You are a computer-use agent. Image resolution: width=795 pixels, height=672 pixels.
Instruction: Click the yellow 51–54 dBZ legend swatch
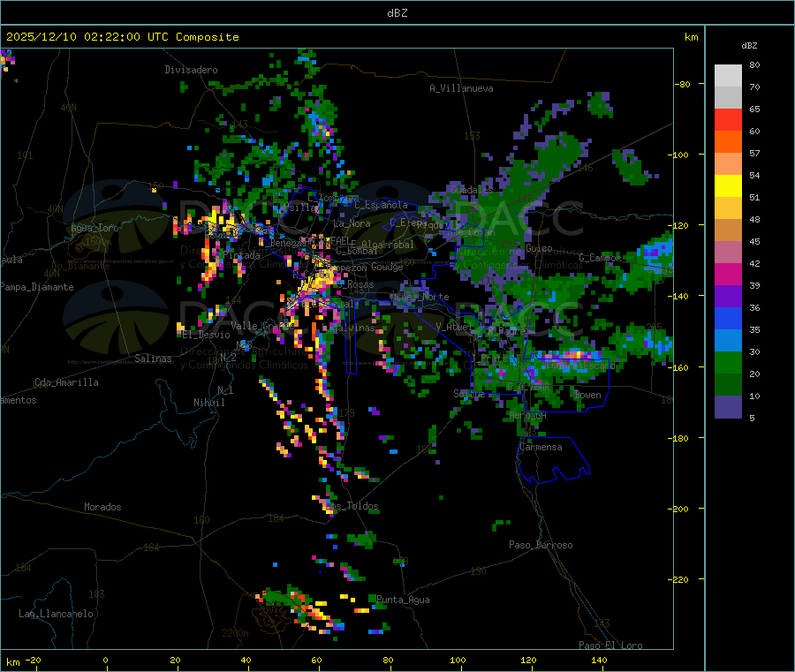[728, 186]
